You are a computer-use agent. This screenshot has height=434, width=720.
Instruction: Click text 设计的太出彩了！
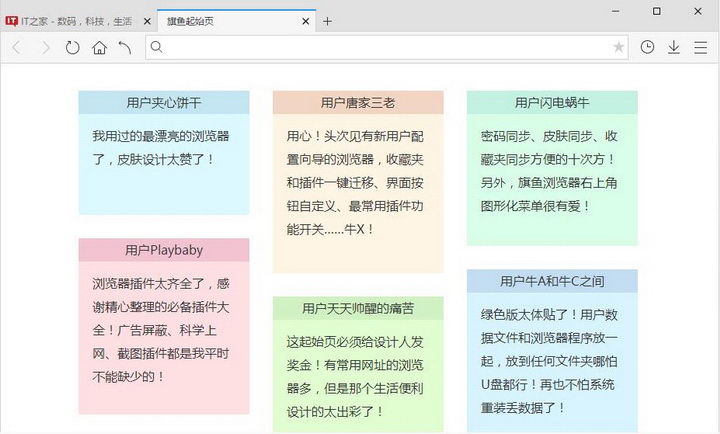click(x=336, y=412)
